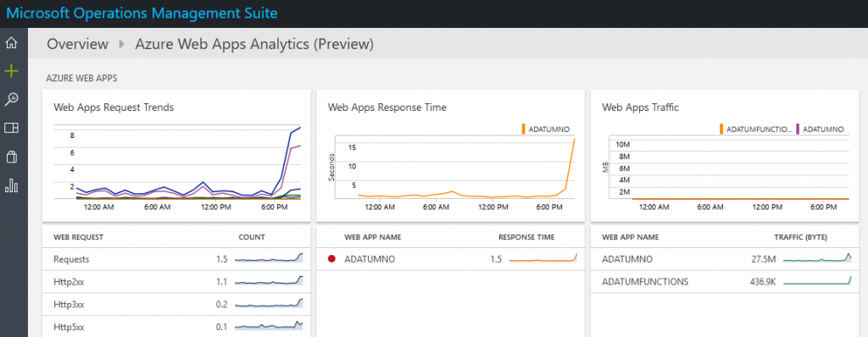Go to Overview breadcrumb link
Screen dimensions: 868x337
(x=77, y=44)
